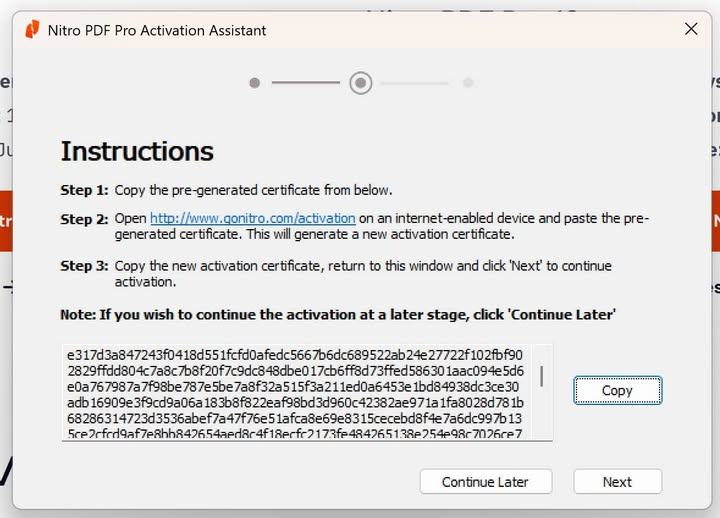Grab the certificate box scrollbar thumb
This screenshot has height=518, width=720.
tap(542, 375)
